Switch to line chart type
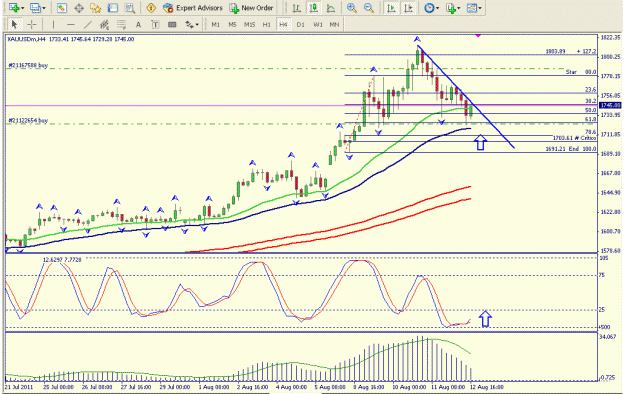The height and width of the screenshot is (394, 625). [x=331, y=8]
